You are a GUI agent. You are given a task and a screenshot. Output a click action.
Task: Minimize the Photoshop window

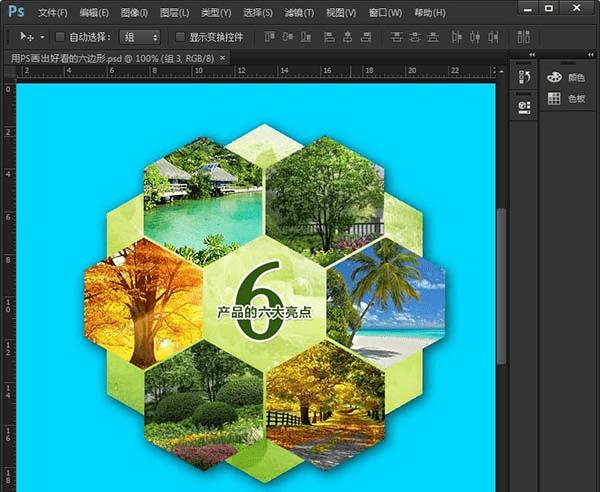click(x=528, y=8)
